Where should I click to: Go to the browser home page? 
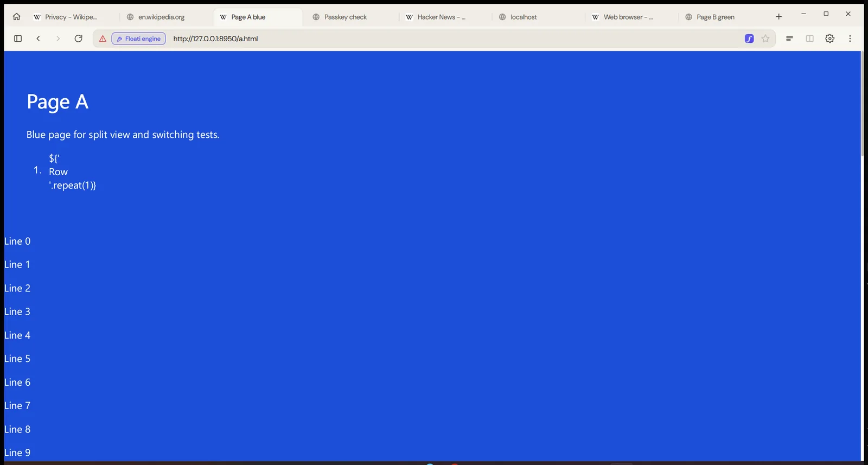(x=17, y=17)
